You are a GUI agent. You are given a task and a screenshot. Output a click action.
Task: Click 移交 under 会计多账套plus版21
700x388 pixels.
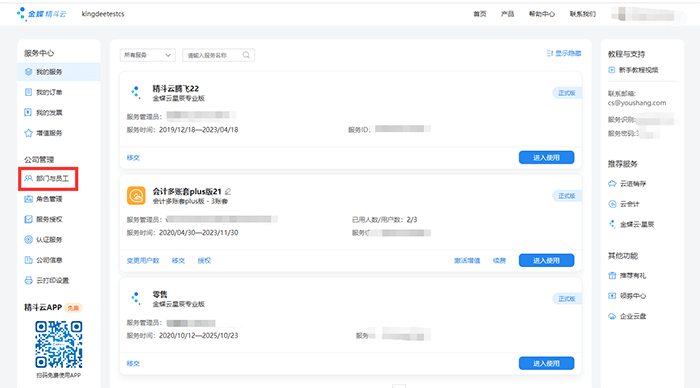[179, 261]
